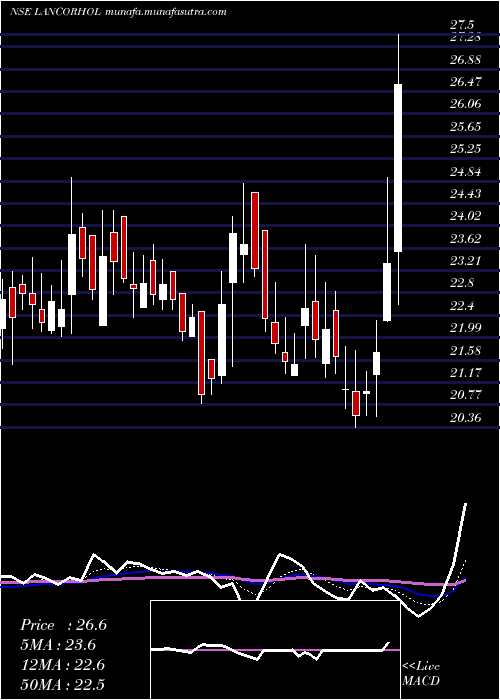The height and width of the screenshot is (700, 500).
Task: Select the 22.8 price axis label
Action: pyautogui.click(x=462, y=283)
